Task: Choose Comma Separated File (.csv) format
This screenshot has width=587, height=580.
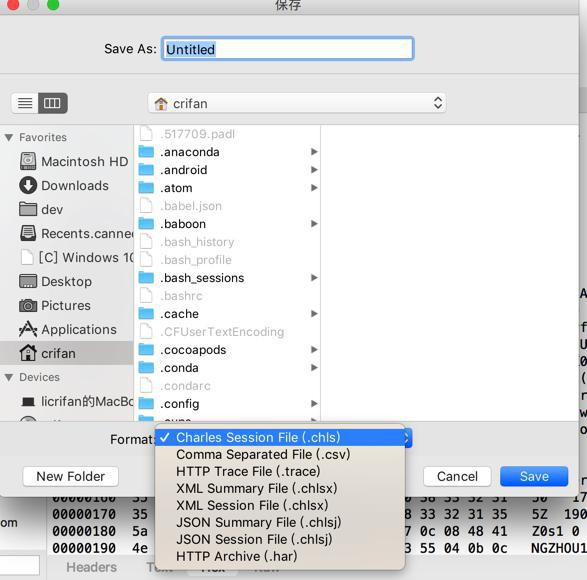Action: tap(280, 455)
